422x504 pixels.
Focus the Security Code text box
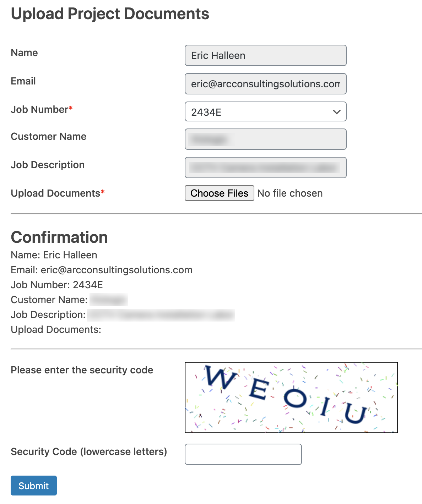243,454
